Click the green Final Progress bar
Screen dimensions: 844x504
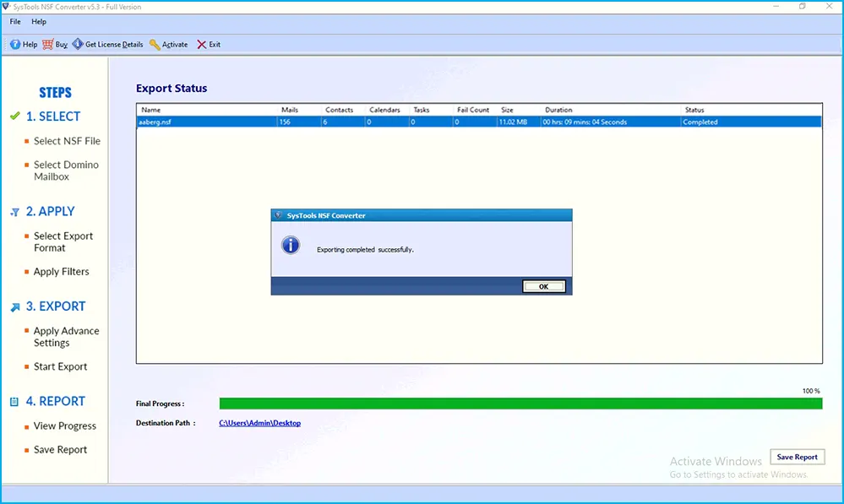(520, 404)
